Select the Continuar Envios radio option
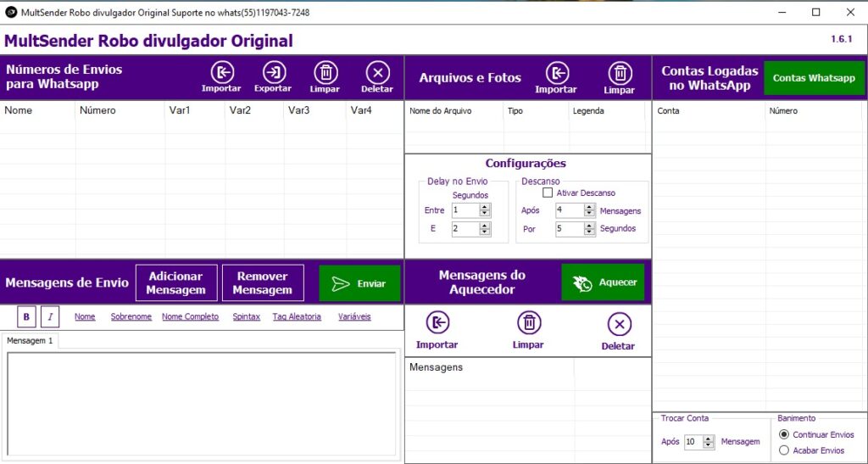Viewport: 868px width, 464px height. click(784, 434)
